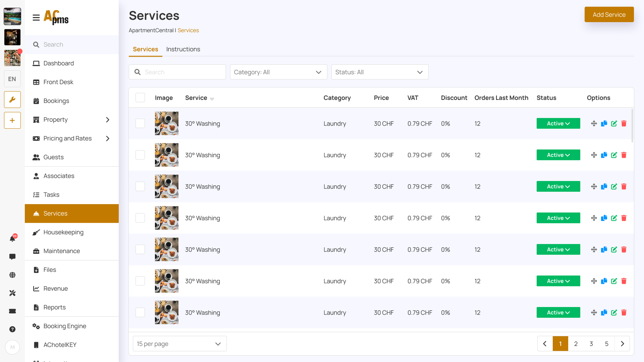Open notifications bell icon
The height and width of the screenshot is (362, 644).
(12, 239)
